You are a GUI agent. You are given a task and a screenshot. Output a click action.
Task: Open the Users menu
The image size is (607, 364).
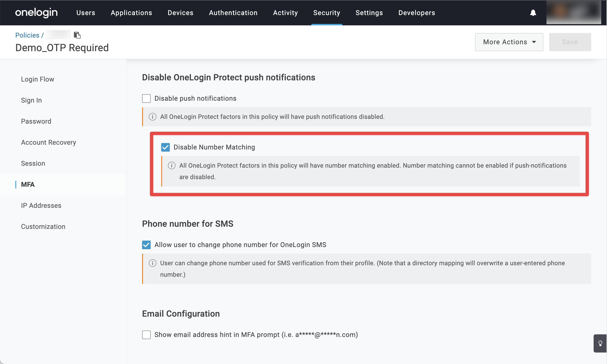point(86,13)
